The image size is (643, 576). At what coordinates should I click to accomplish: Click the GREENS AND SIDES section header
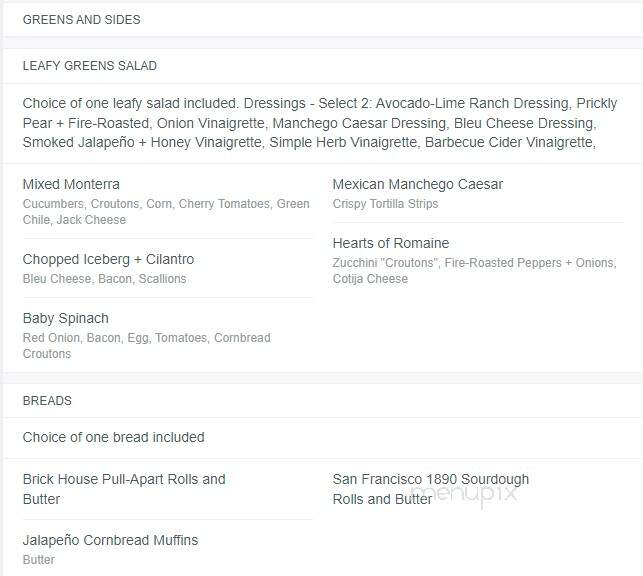point(82,20)
